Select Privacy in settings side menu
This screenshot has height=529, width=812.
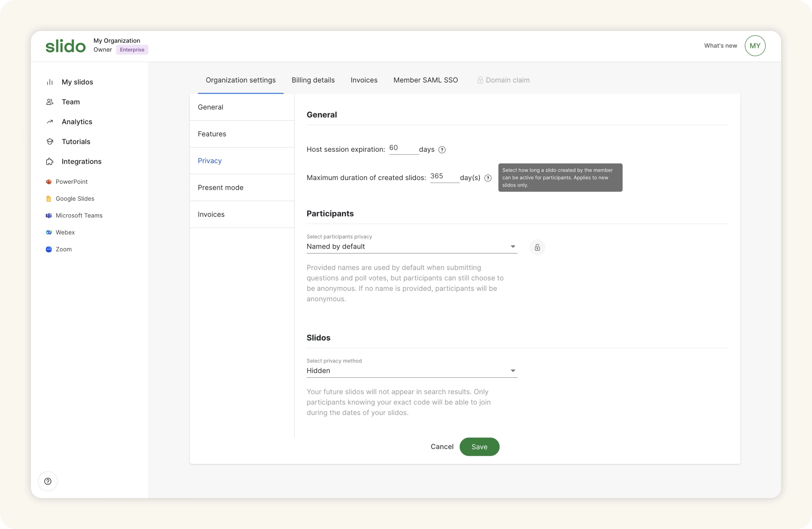point(242,161)
